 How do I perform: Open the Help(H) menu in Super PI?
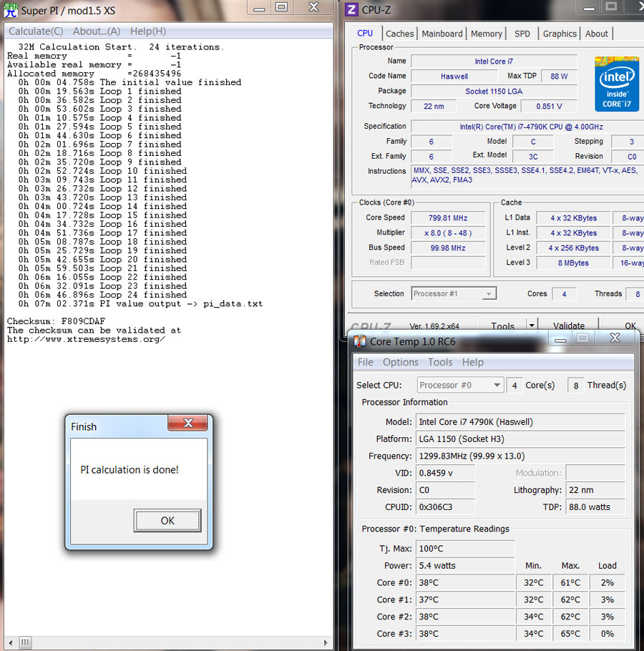[x=148, y=31]
